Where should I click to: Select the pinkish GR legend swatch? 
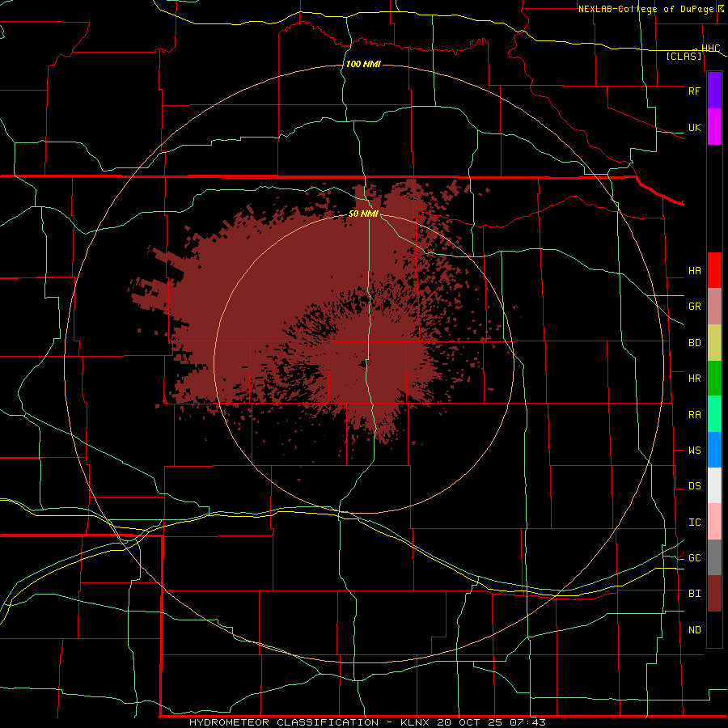coord(714,307)
